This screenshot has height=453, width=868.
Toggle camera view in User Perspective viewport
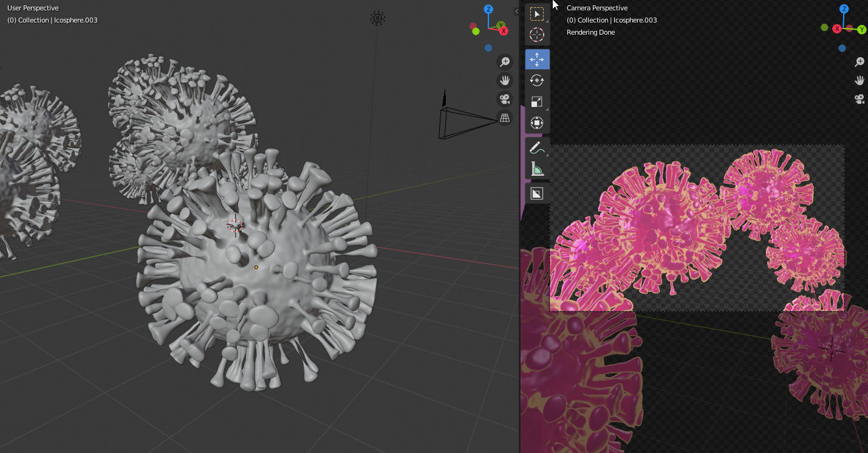pos(504,99)
